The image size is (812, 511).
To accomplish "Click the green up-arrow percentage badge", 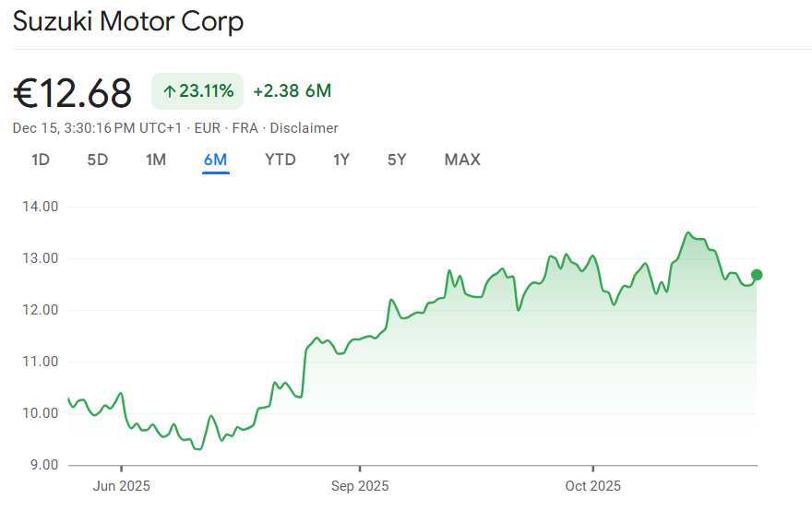I will pos(197,90).
